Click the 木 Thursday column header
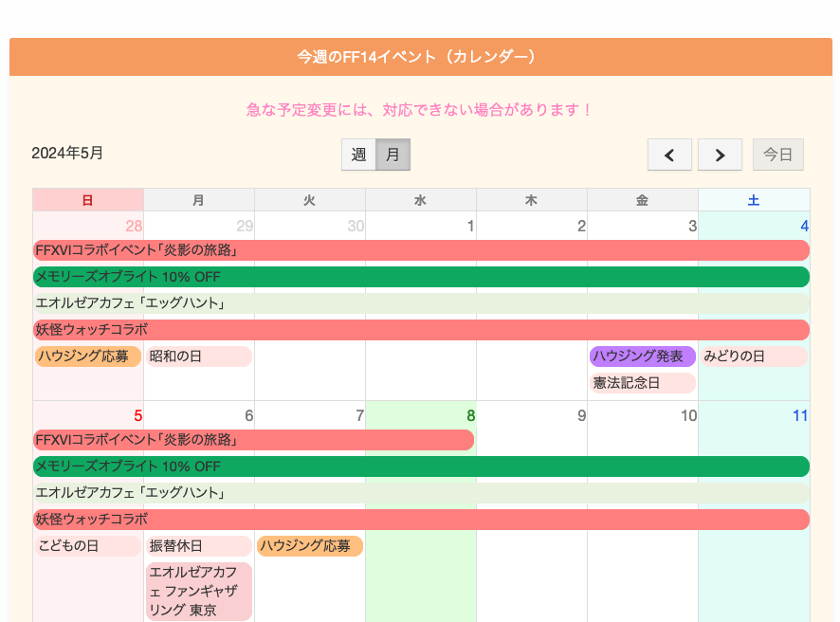Screen dimensions: 840x622 coord(532,200)
